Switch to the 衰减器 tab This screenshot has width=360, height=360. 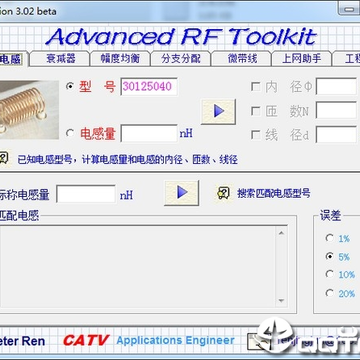point(61,59)
